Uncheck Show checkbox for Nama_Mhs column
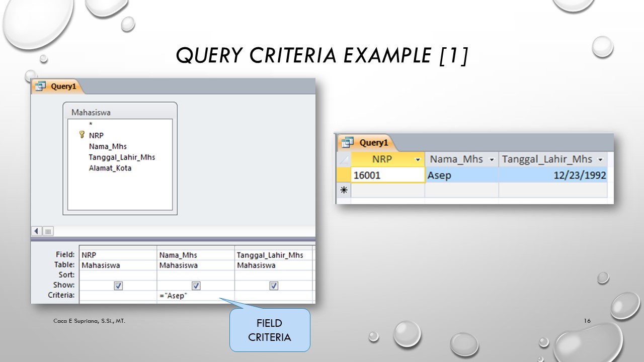Image resolution: width=644 pixels, height=362 pixels. point(196,286)
